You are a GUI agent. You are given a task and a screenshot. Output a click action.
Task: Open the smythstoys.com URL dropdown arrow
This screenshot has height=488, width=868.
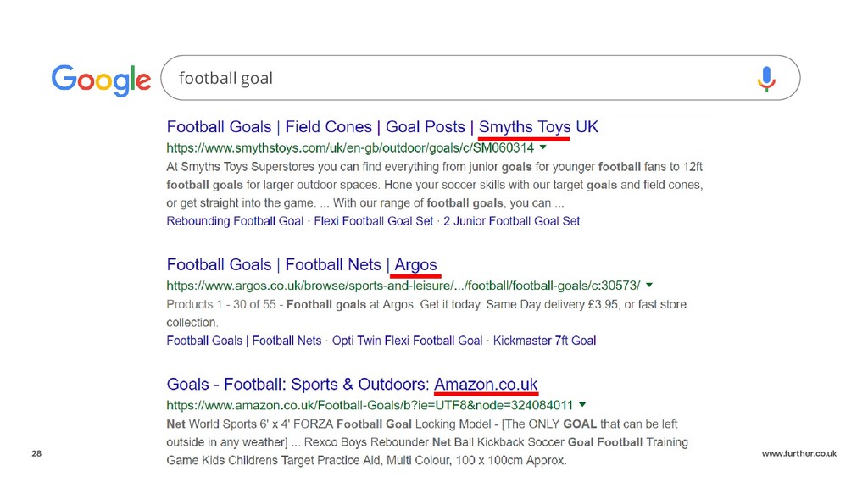tap(543, 147)
